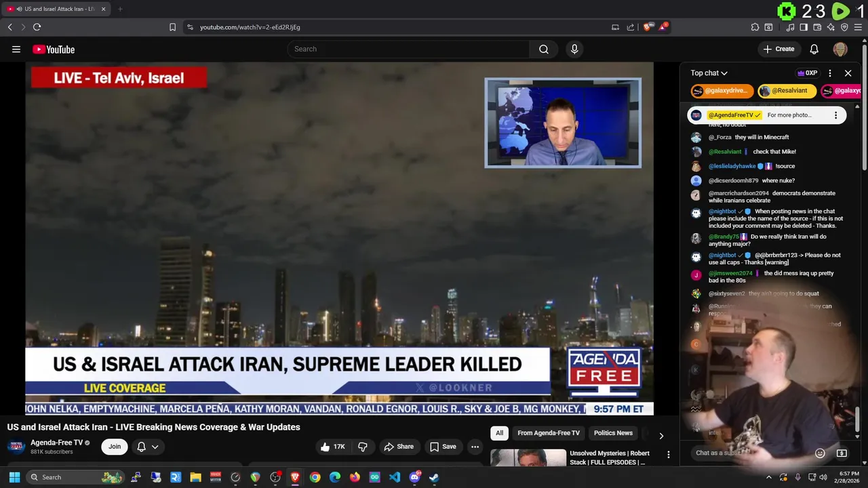Viewport: 868px width, 488px height.
Task: Click the orange @galaxydrive Super Chat chip
Action: (x=722, y=91)
